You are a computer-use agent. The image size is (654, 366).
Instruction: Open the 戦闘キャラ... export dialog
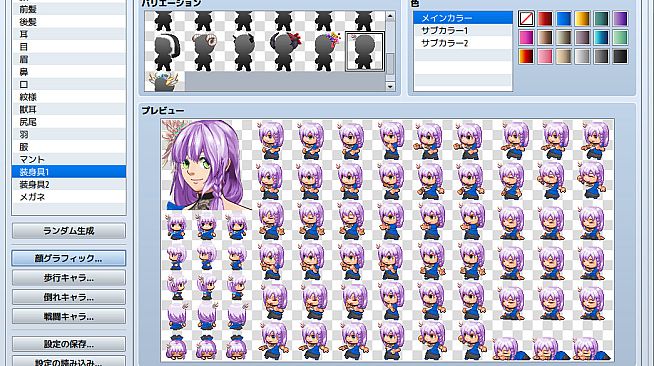(69, 317)
